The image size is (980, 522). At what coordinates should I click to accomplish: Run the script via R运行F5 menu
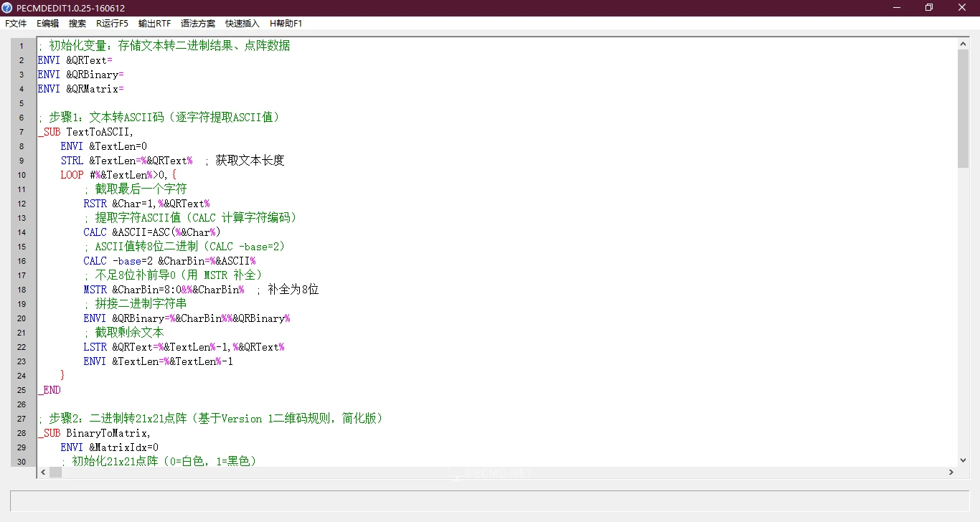pyautogui.click(x=111, y=23)
